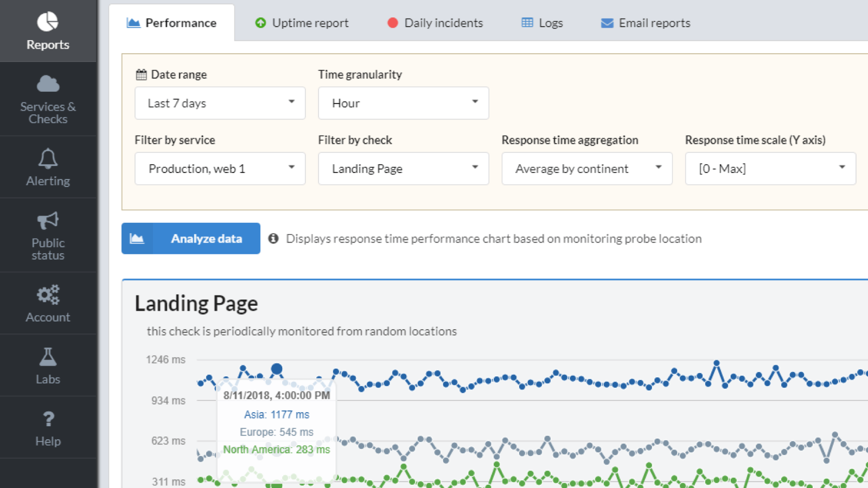The height and width of the screenshot is (488, 868).
Task: Change the Filter by check to another check
Action: pyautogui.click(x=403, y=169)
